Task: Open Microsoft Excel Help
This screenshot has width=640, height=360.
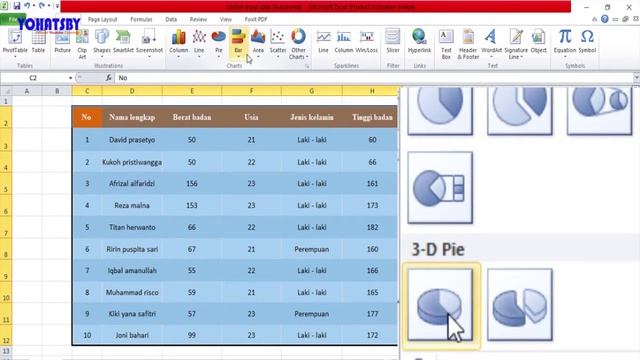Action: pyautogui.click(x=604, y=19)
